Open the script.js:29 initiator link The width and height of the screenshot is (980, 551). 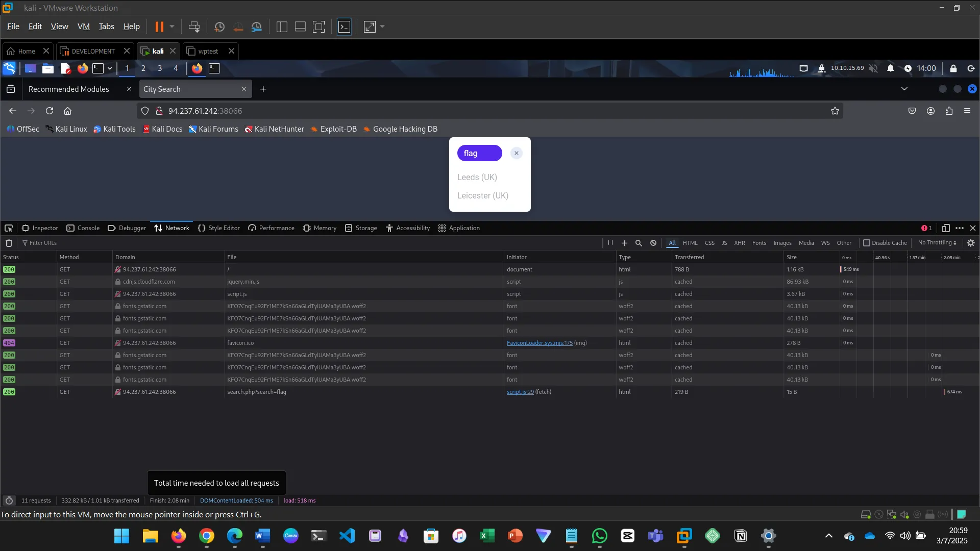pyautogui.click(x=520, y=392)
